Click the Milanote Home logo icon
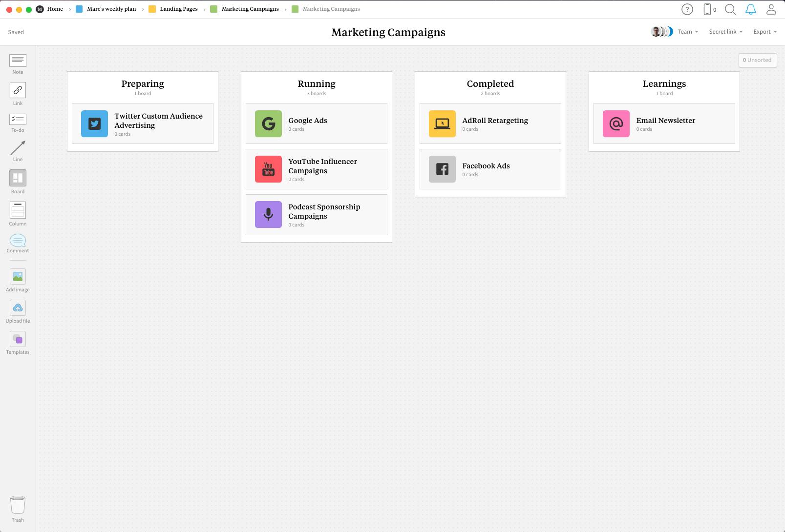Viewport: 785px width, 532px height. tap(40, 9)
